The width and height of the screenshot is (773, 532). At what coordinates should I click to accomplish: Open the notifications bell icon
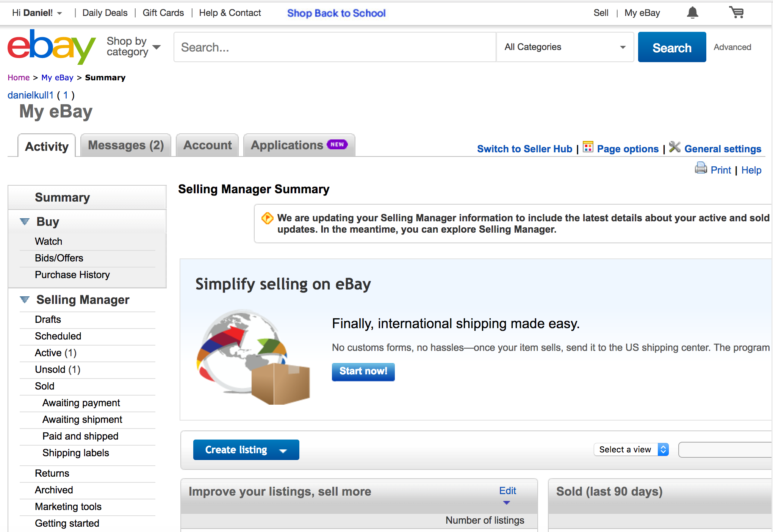point(692,13)
